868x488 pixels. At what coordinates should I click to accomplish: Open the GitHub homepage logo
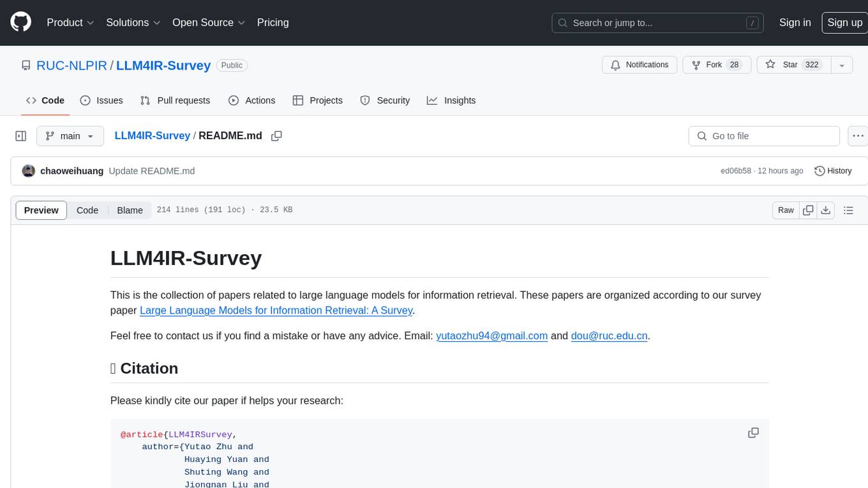[20, 22]
